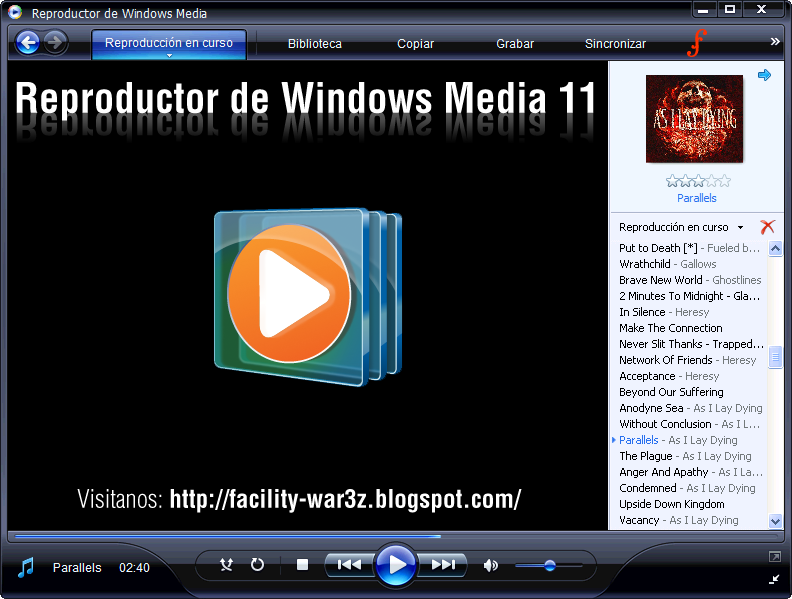Open the Sincronizar tab
Screen dimensions: 792x599
[615, 44]
